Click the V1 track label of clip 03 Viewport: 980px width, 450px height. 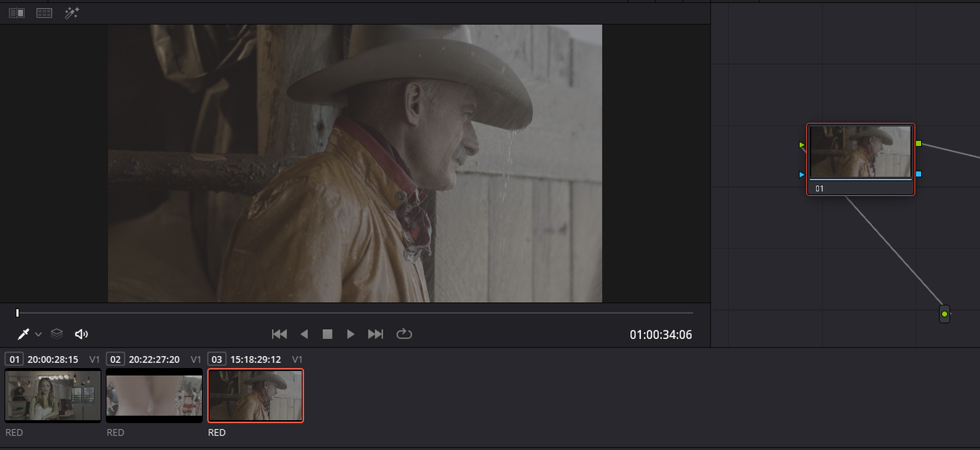298,359
